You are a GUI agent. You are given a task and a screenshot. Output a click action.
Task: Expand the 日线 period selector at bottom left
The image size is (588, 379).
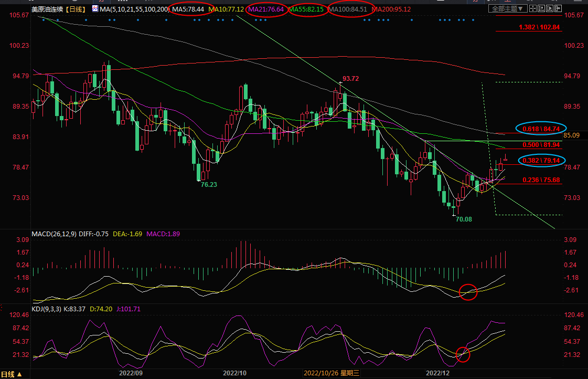tap(13, 374)
